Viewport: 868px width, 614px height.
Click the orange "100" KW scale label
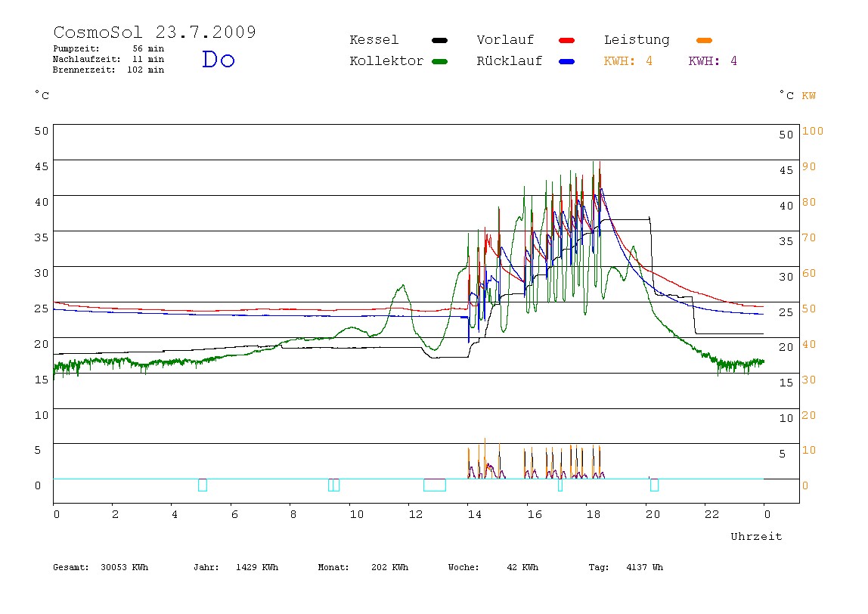tap(813, 132)
